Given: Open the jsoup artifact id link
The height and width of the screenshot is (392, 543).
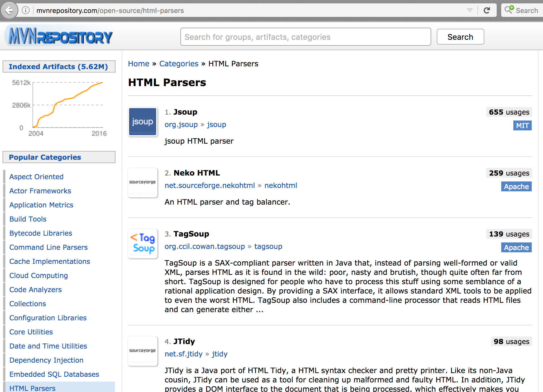Looking at the screenshot, I should coord(216,124).
